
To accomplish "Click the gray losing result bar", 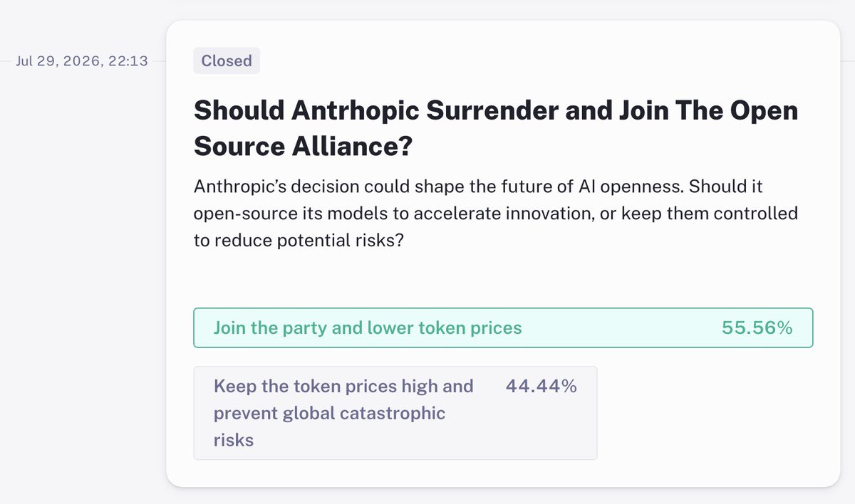I will pos(395,413).
